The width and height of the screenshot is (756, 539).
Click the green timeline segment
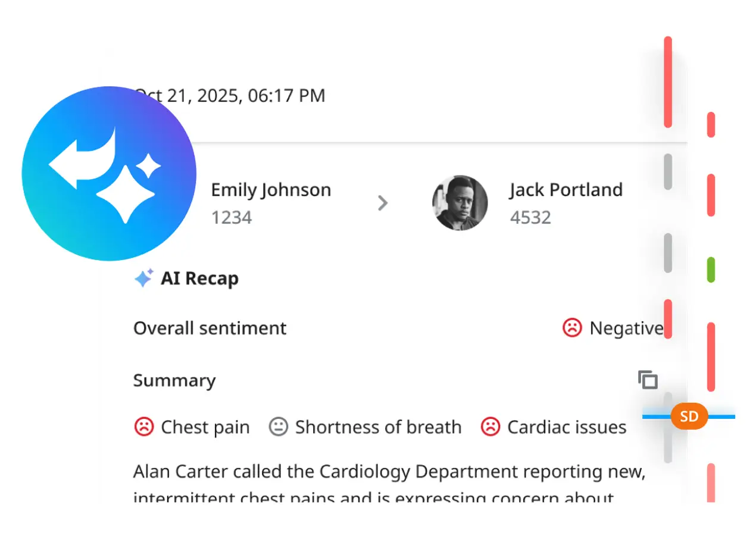(x=710, y=269)
